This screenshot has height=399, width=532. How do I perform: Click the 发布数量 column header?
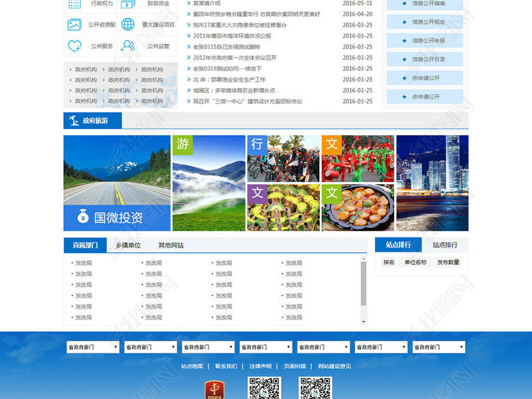click(448, 263)
